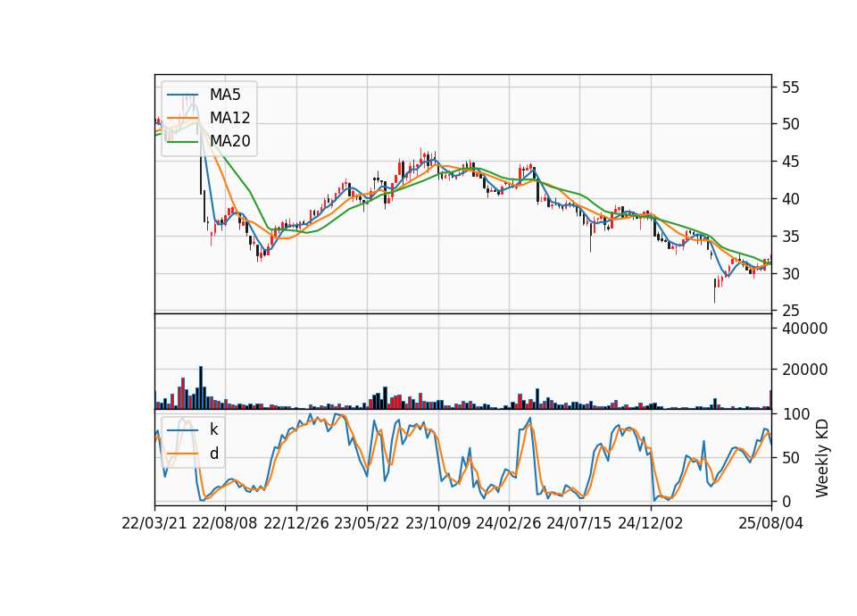Click the KD axis value 50
The image size is (857, 616).
tap(790, 458)
